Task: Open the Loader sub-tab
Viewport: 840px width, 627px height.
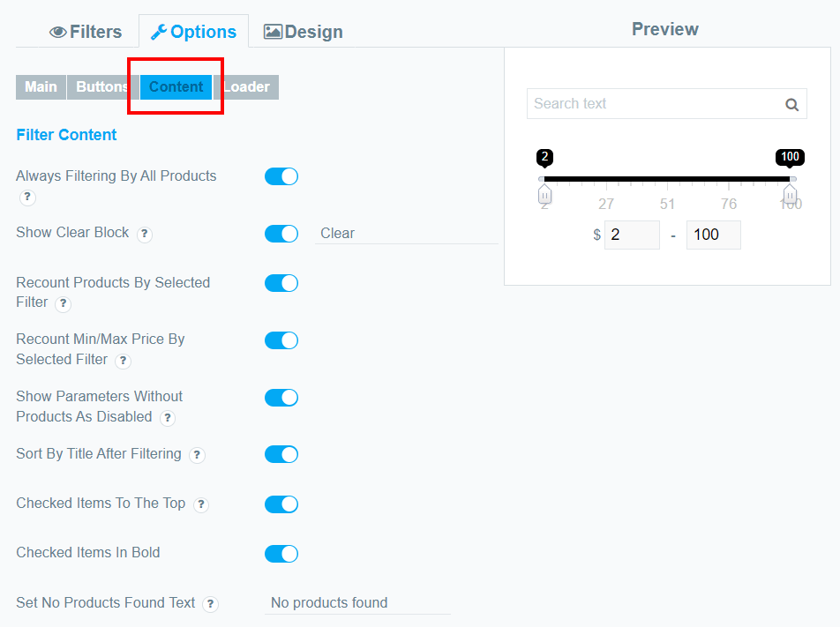Action: pos(246,86)
